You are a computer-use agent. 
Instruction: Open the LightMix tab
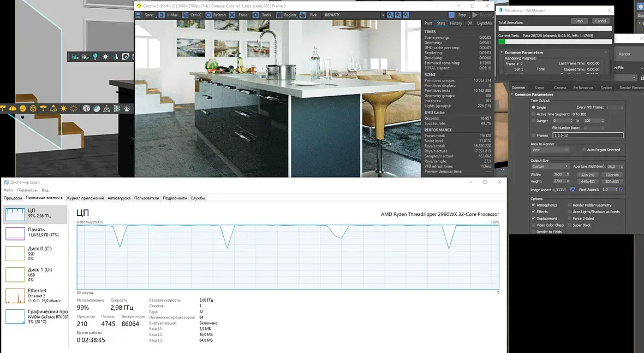click(x=484, y=23)
